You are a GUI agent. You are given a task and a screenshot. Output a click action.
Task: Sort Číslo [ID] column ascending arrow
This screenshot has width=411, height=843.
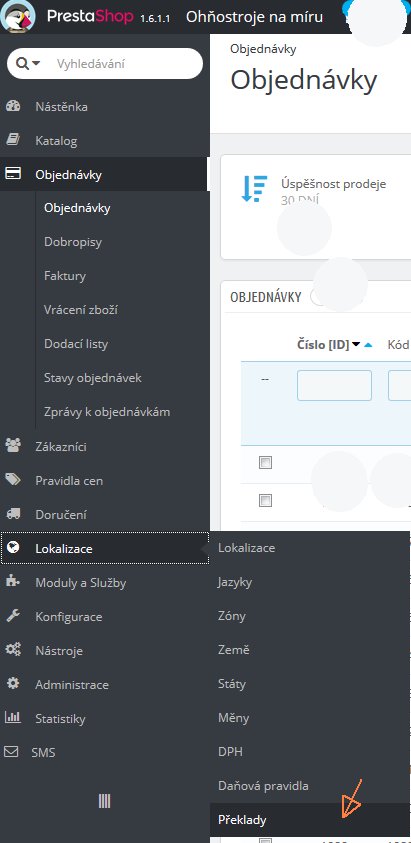click(369, 345)
